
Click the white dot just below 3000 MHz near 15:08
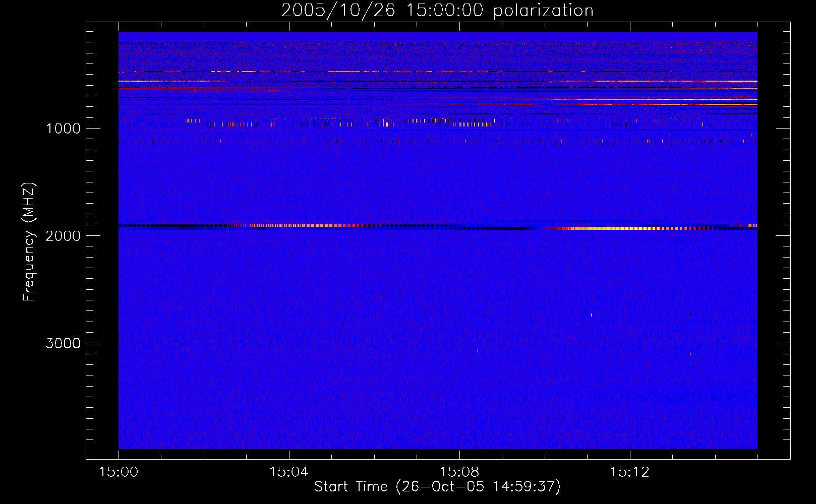(x=478, y=350)
